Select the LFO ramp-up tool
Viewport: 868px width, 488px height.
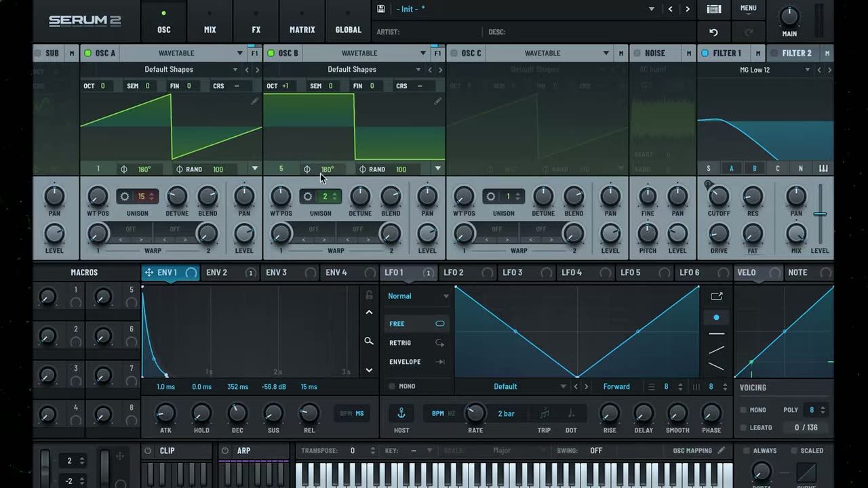pos(716,350)
